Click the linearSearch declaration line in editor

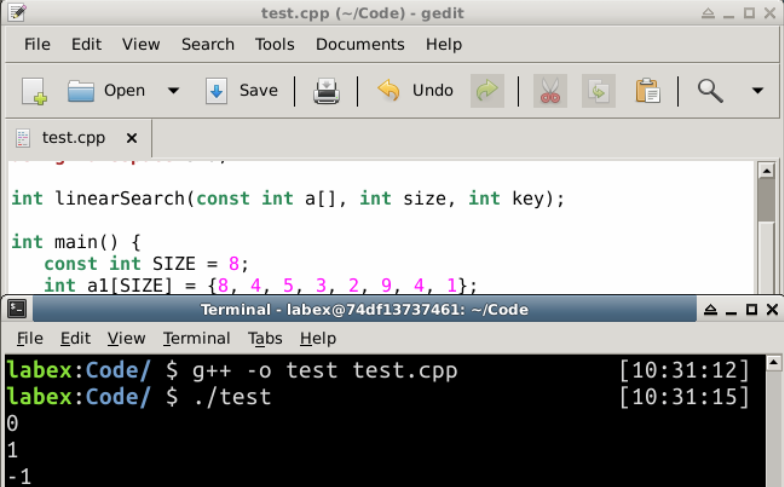pyautogui.click(x=288, y=198)
